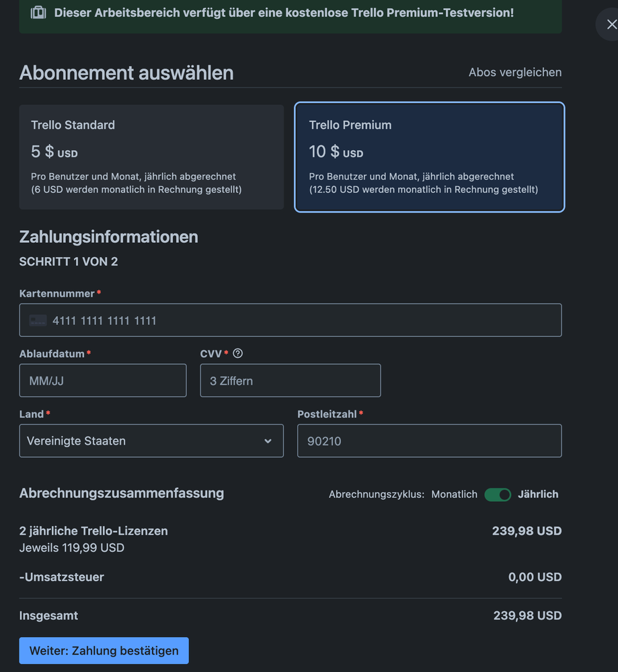Click the SCHRITT 1 VON 2 label
Image resolution: width=618 pixels, height=672 pixels.
click(x=69, y=262)
